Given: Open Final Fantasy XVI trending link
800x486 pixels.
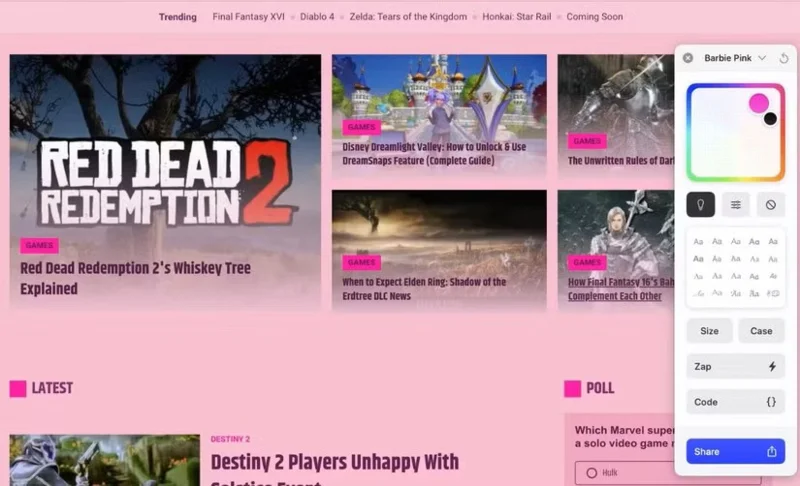Looking at the screenshot, I should point(248,17).
